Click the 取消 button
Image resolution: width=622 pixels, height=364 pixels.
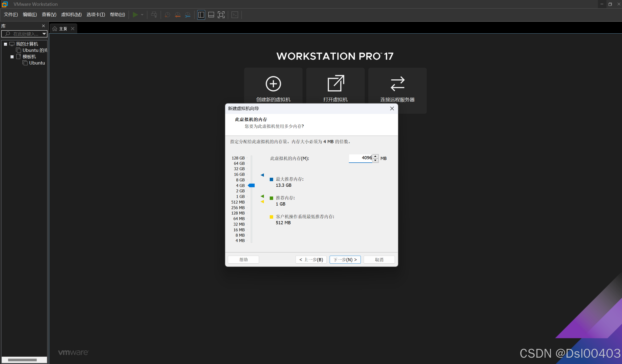pyautogui.click(x=379, y=260)
